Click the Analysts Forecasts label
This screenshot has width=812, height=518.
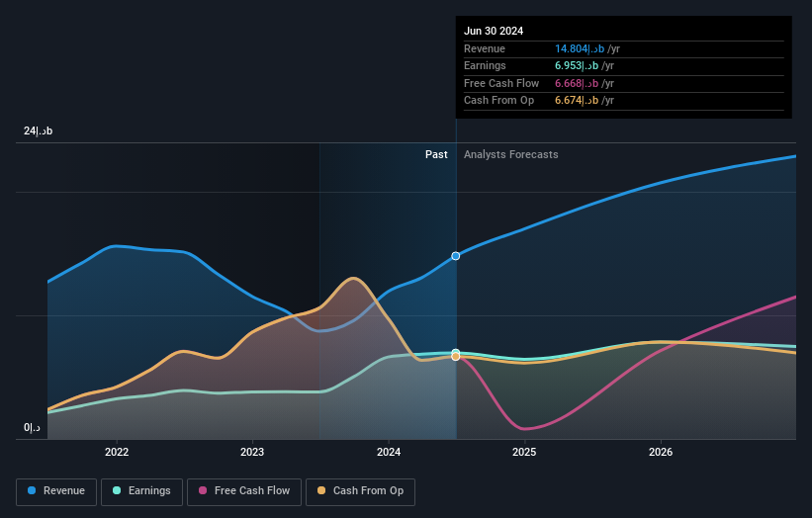tap(511, 154)
